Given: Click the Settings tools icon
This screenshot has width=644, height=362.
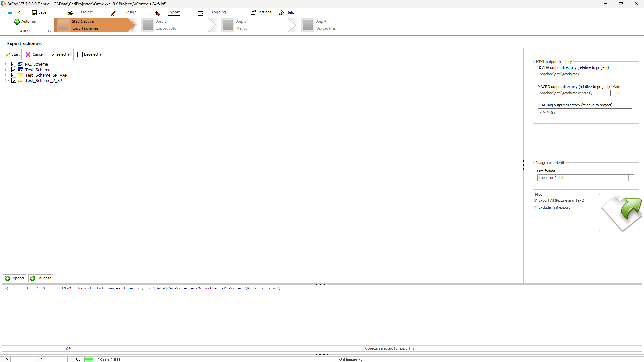Looking at the screenshot, I should pos(254,12).
